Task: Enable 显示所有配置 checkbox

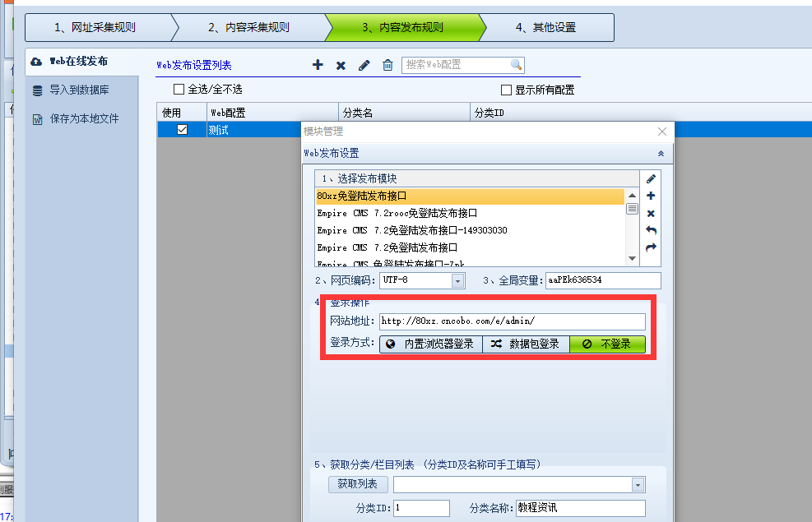Action: (507, 90)
